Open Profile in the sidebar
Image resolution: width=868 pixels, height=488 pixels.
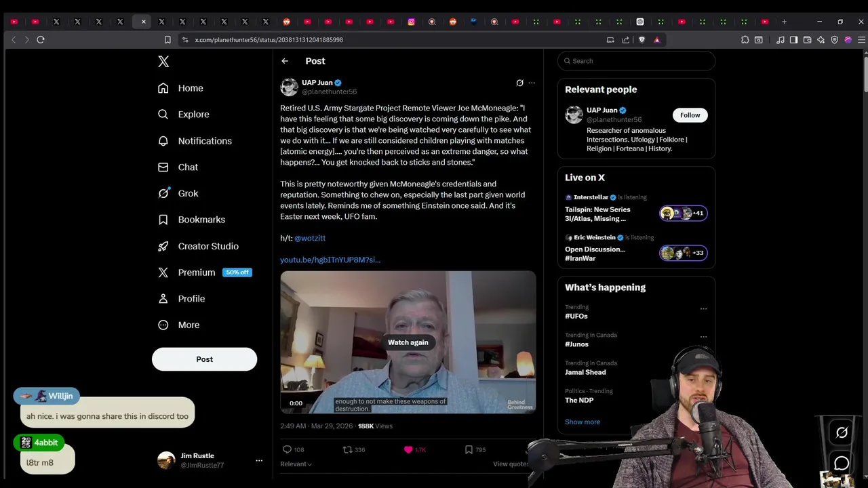(x=181, y=299)
